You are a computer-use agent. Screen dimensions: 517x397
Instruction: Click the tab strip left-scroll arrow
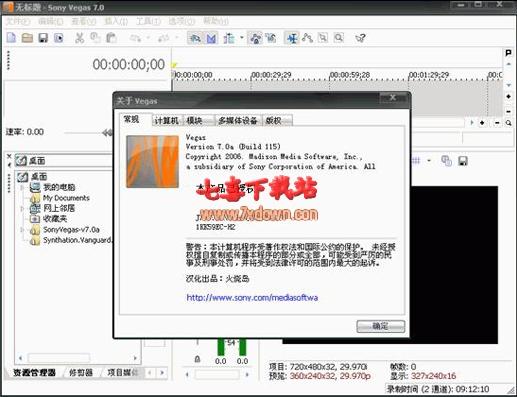(150, 373)
